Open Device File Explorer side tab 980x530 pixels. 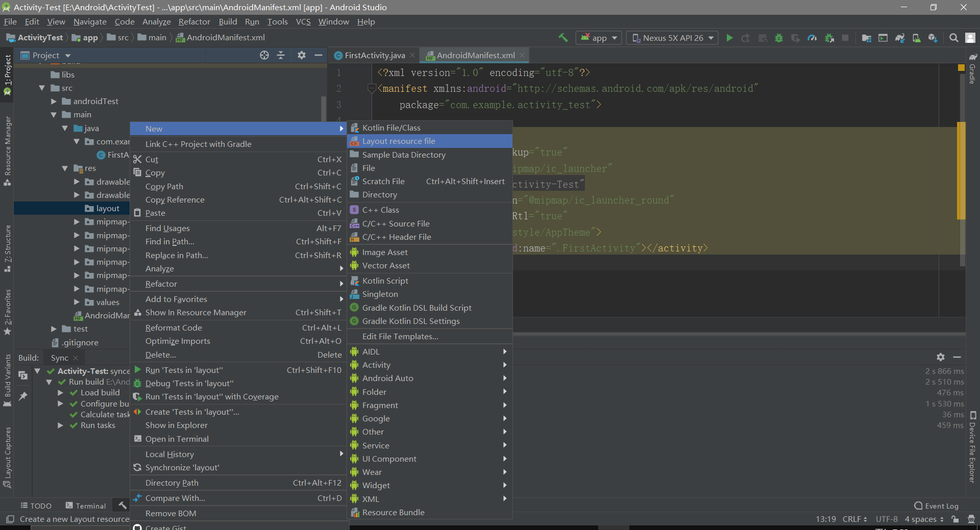tap(972, 447)
